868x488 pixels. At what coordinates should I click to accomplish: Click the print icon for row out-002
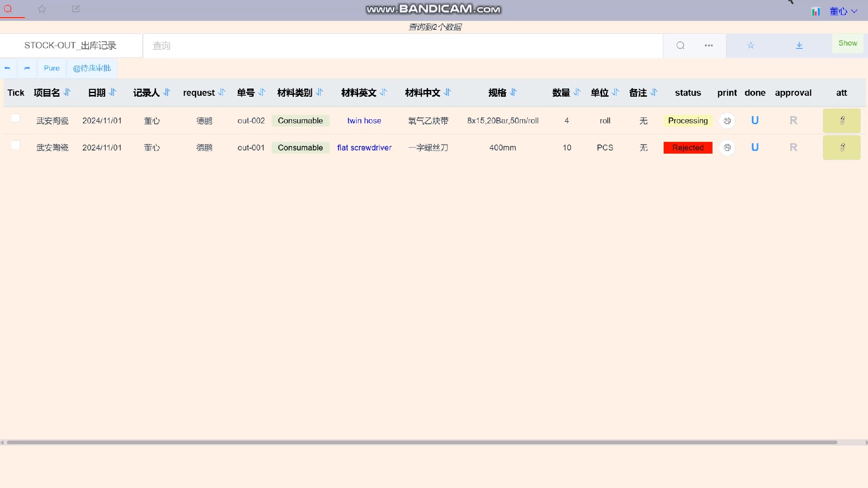click(727, 121)
